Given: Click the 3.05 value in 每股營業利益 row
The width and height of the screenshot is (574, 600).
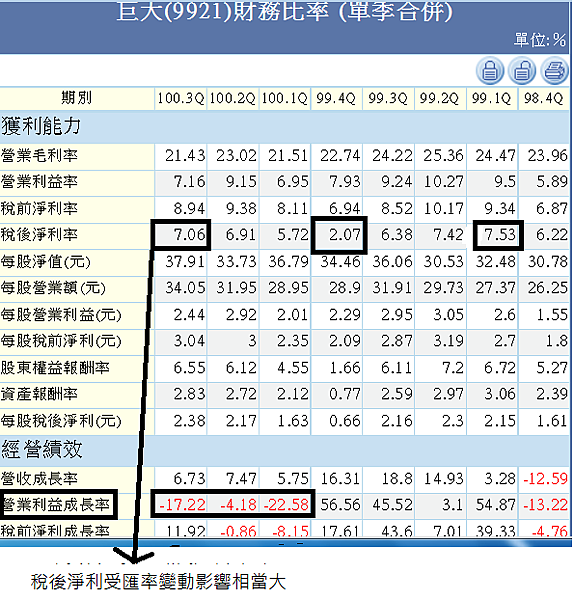Looking at the screenshot, I should (x=448, y=315).
